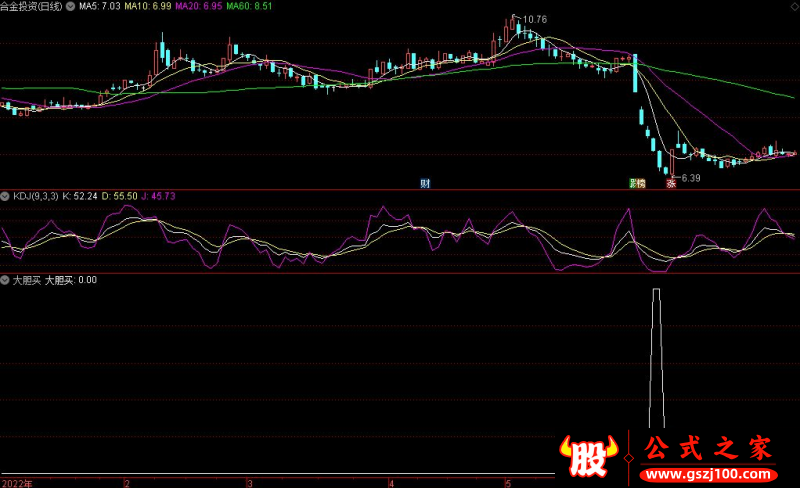Image resolution: width=800 pixels, height=488 pixels.
Task: Select the MA10 moving average label
Action: pos(147,6)
